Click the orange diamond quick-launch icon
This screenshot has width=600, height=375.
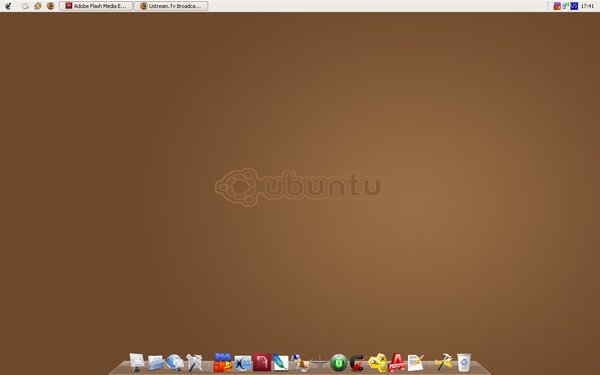click(38, 6)
